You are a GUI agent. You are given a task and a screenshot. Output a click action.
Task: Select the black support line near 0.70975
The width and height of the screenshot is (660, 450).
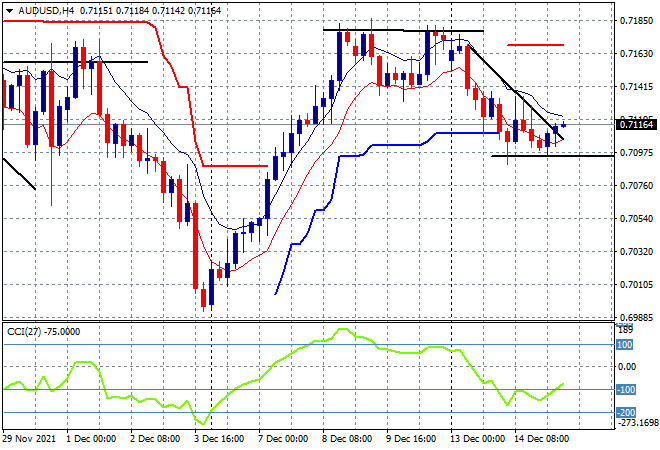[x=552, y=156]
